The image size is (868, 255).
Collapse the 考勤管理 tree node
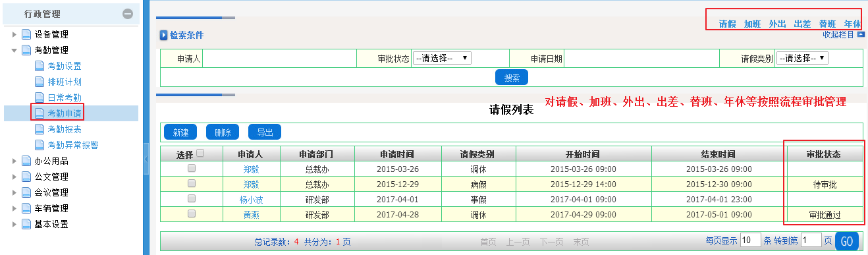14,50
